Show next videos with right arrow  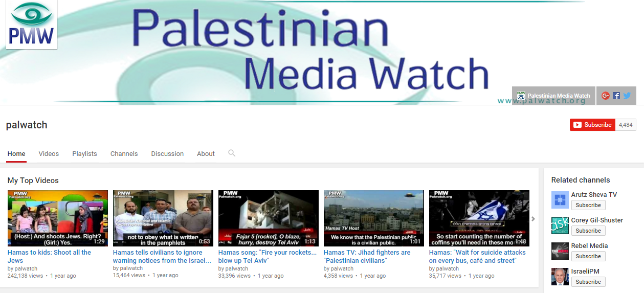point(533,219)
